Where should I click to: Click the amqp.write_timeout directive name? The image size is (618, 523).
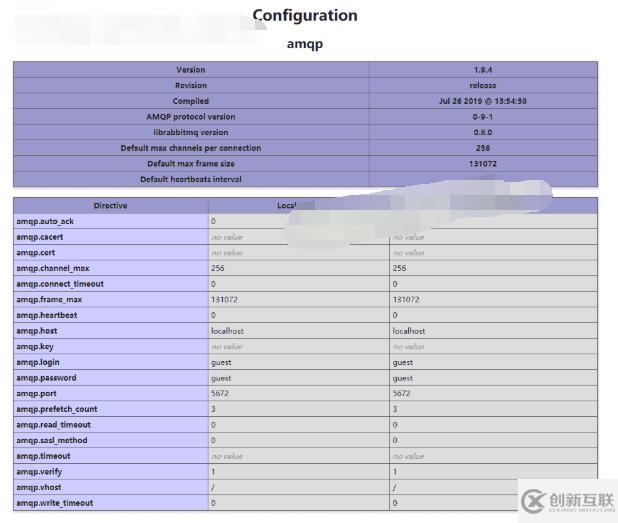coord(54,503)
